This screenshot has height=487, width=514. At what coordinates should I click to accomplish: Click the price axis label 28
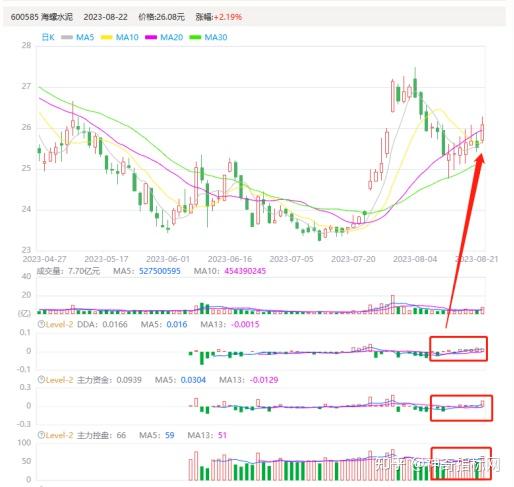coord(26,45)
